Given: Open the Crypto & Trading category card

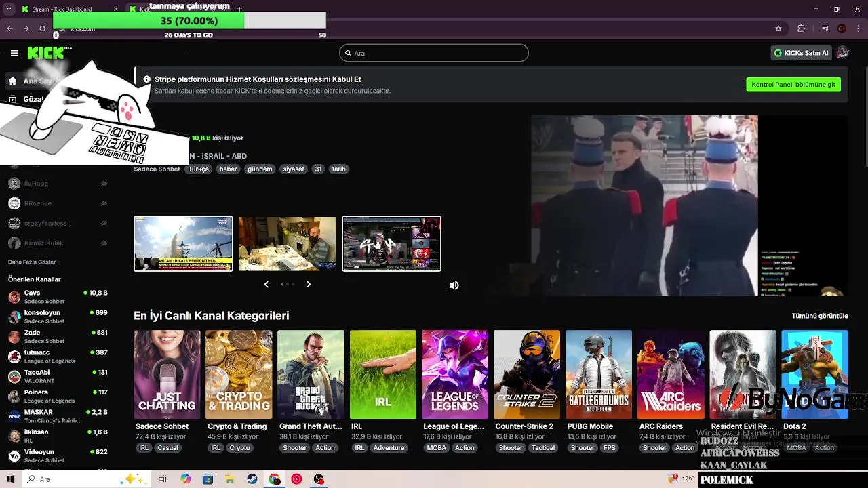Looking at the screenshot, I should pyautogui.click(x=239, y=374).
